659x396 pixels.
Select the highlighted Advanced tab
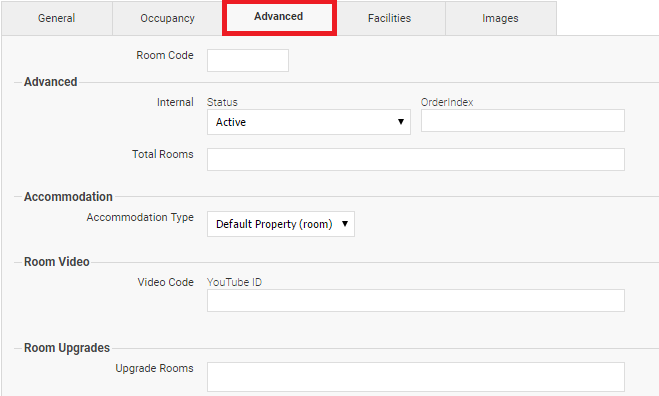pyautogui.click(x=279, y=18)
